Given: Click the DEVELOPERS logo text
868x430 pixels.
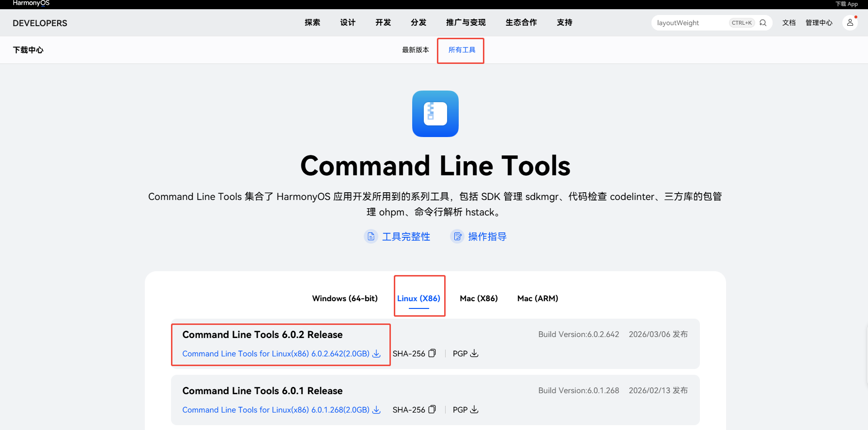Looking at the screenshot, I should point(40,23).
